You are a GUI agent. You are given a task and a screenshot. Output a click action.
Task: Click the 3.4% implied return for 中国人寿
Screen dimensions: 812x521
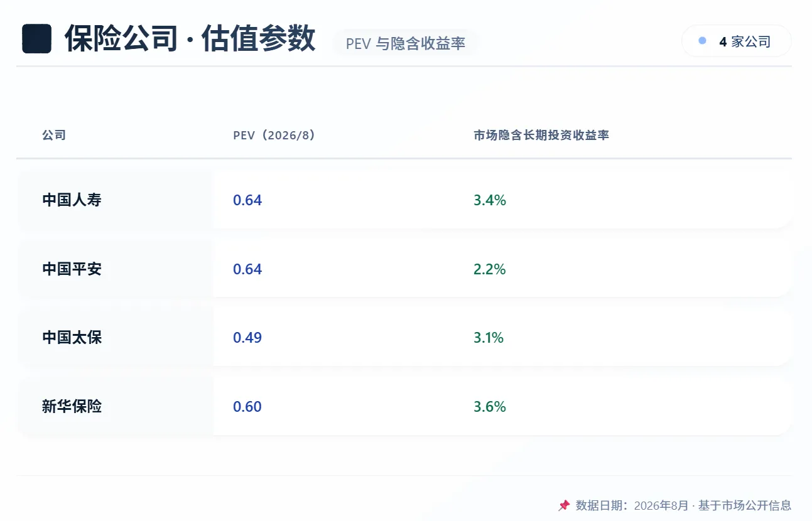pyautogui.click(x=490, y=200)
